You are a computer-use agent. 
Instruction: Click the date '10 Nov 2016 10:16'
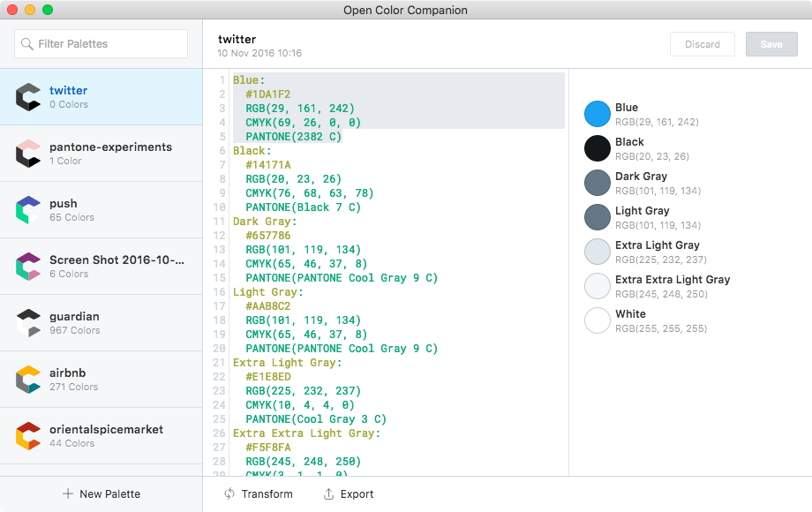(x=259, y=53)
